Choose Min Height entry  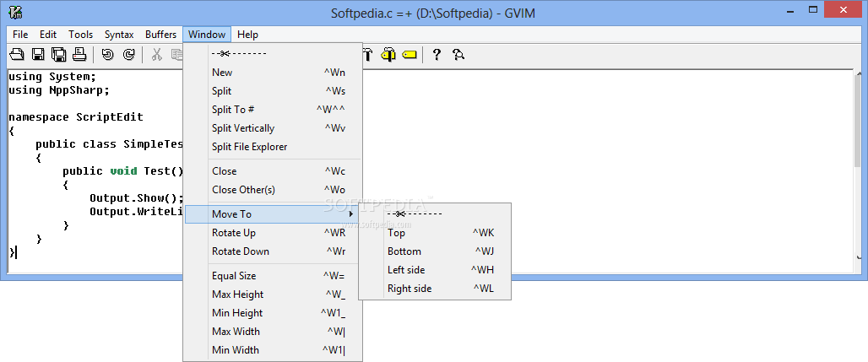click(273, 313)
